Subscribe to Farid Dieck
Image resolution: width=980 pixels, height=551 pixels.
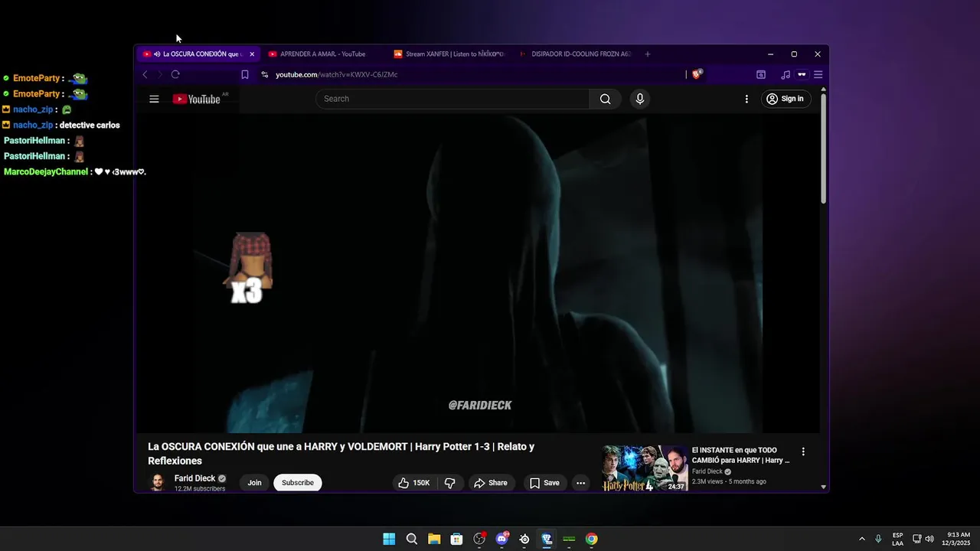click(x=298, y=483)
